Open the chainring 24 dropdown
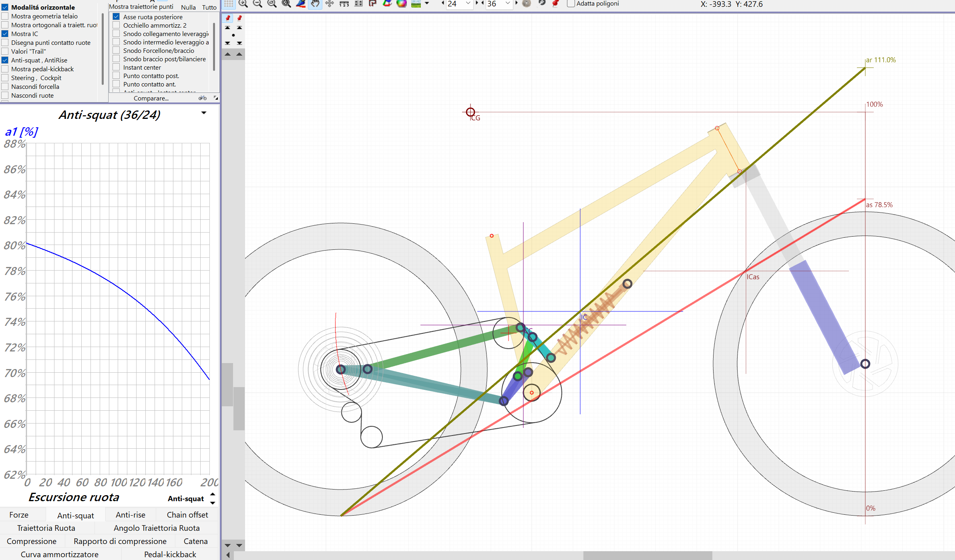Image resolution: width=955 pixels, height=560 pixels. (468, 4)
